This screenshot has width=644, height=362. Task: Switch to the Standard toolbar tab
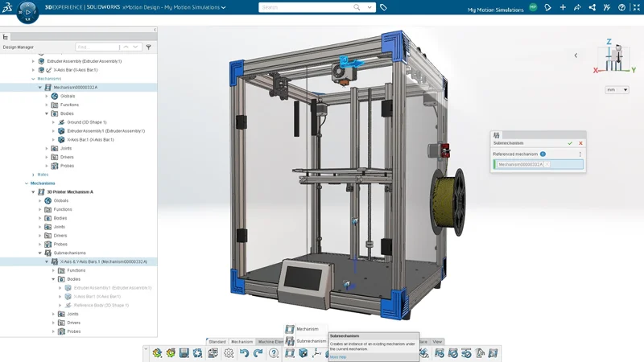[217, 342]
